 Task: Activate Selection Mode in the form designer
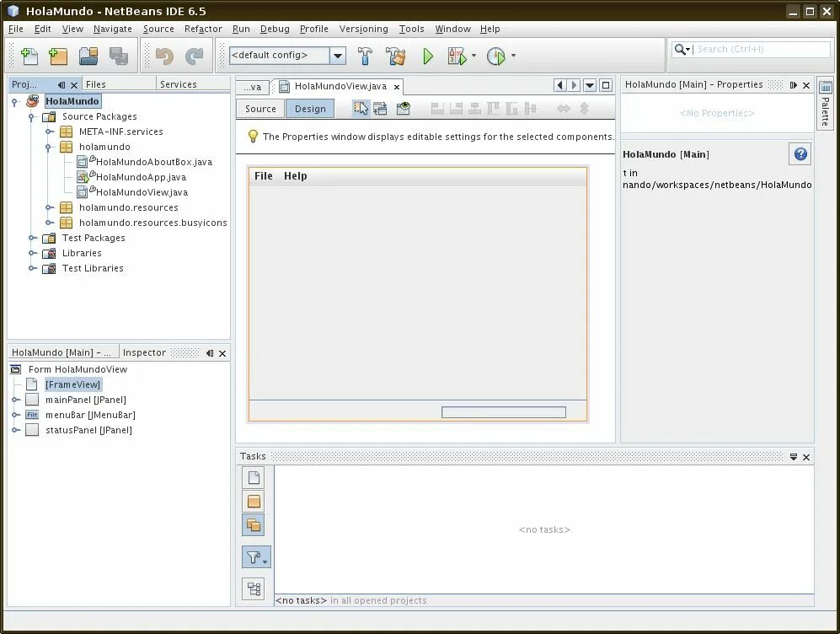(x=361, y=109)
